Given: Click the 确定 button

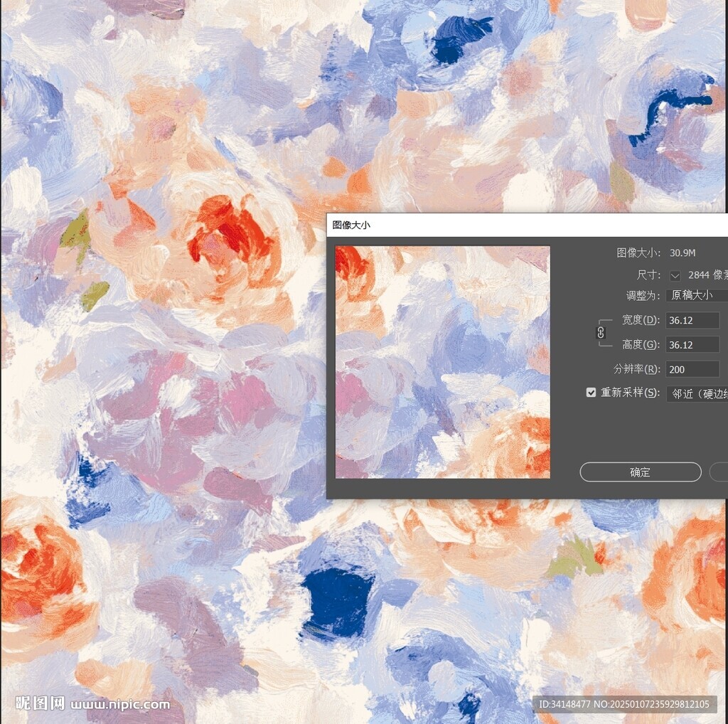Looking at the screenshot, I should (641, 472).
